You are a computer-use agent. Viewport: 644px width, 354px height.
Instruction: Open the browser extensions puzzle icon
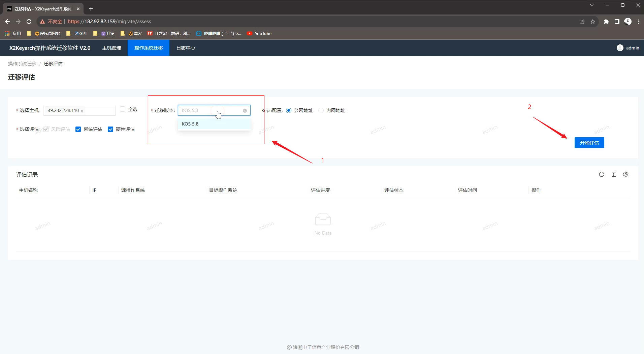[x=606, y=22]
